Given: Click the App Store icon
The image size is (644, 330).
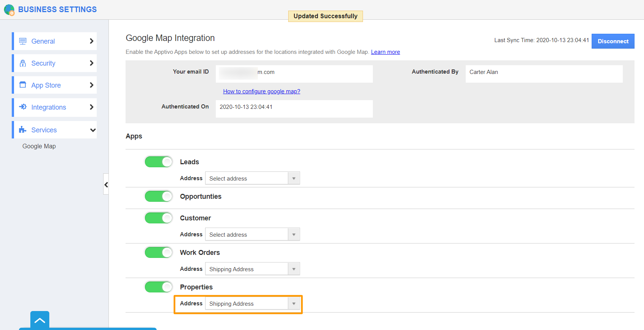Looking at the screenshot, I should pyautogui.click(x=23, y=85).
